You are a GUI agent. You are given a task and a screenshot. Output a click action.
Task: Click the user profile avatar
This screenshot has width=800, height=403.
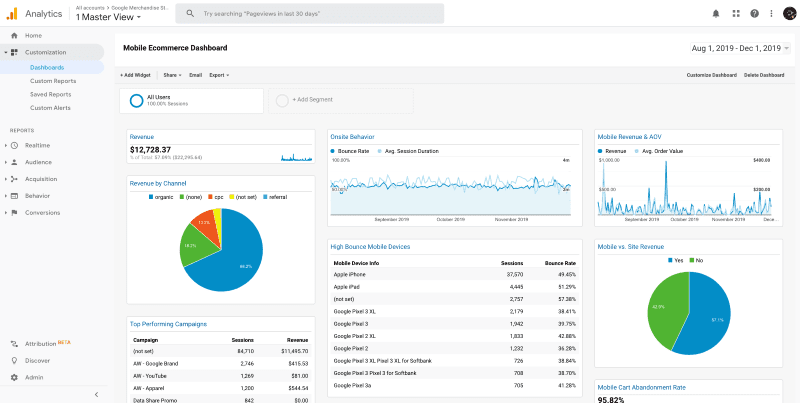(x=788, y=14)
